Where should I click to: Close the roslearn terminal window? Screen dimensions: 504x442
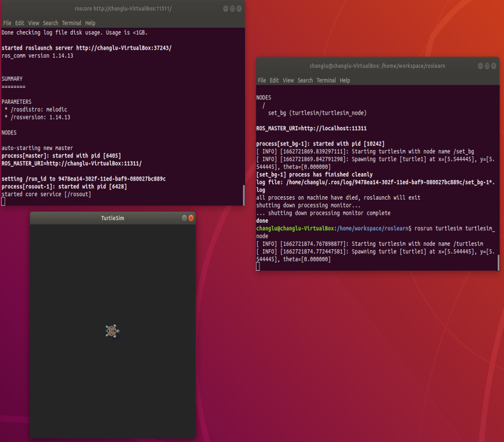pos(494,66)
